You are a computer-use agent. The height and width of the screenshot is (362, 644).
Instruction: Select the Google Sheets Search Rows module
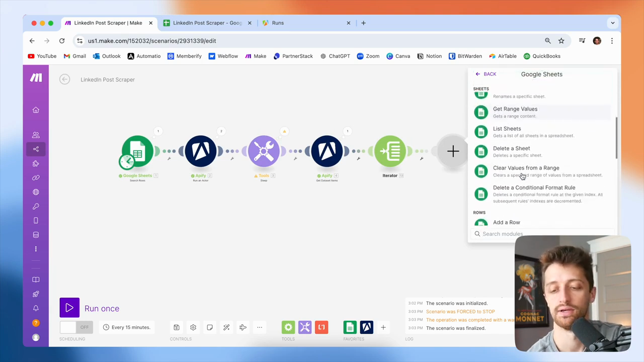137,151
